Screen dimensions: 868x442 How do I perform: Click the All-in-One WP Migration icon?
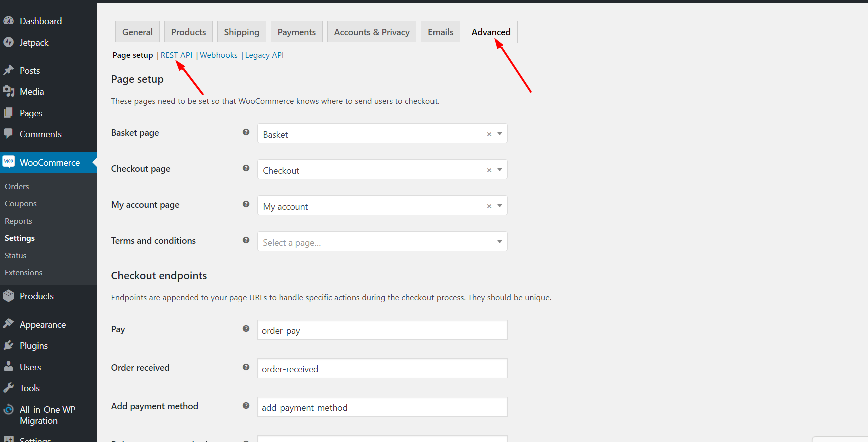[x=8, y=410]
